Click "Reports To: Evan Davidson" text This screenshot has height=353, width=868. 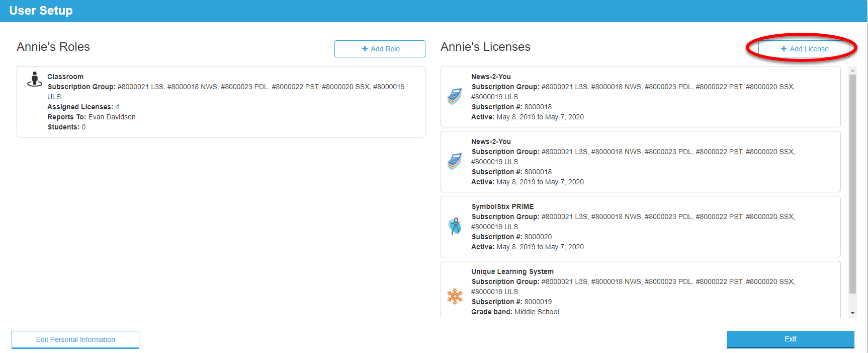[x=92, y=117]
